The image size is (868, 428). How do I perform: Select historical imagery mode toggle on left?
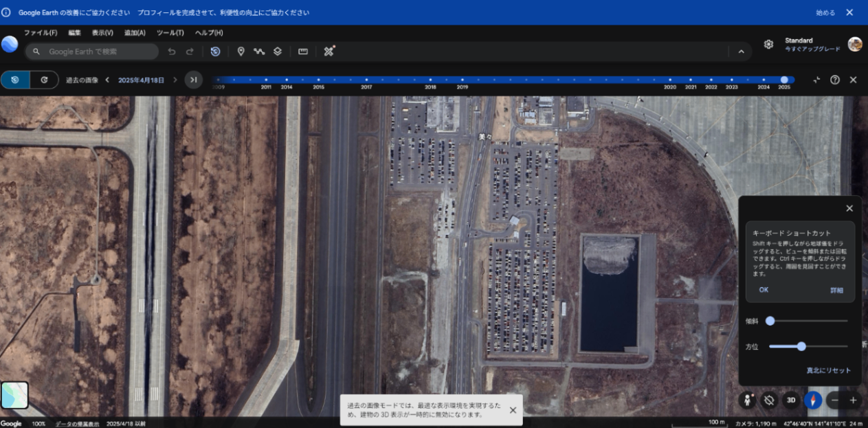pos(15,80)
